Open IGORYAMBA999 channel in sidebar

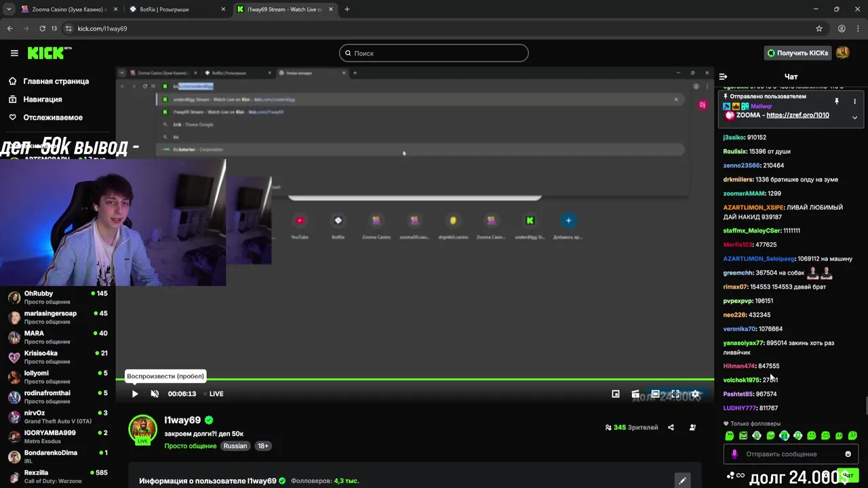[x=58, y=436]
